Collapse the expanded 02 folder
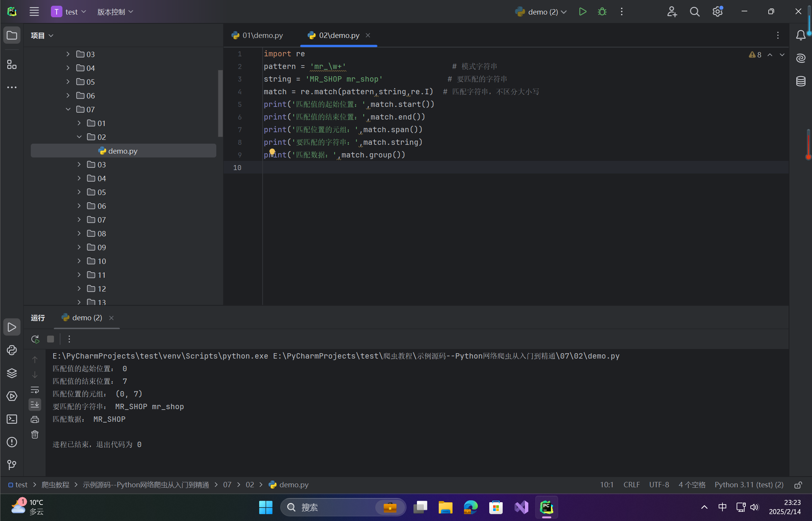This screenshot has width=812, height=521. [79, 137]
